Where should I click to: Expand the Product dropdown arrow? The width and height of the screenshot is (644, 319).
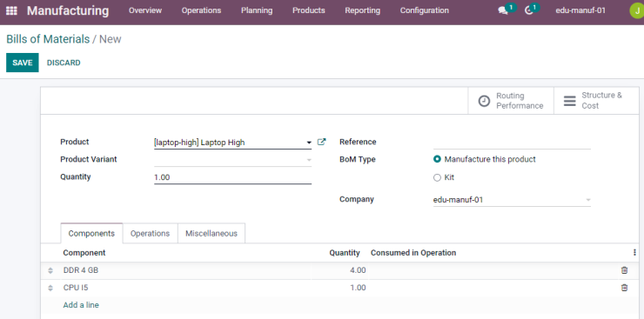coord(309,143)
